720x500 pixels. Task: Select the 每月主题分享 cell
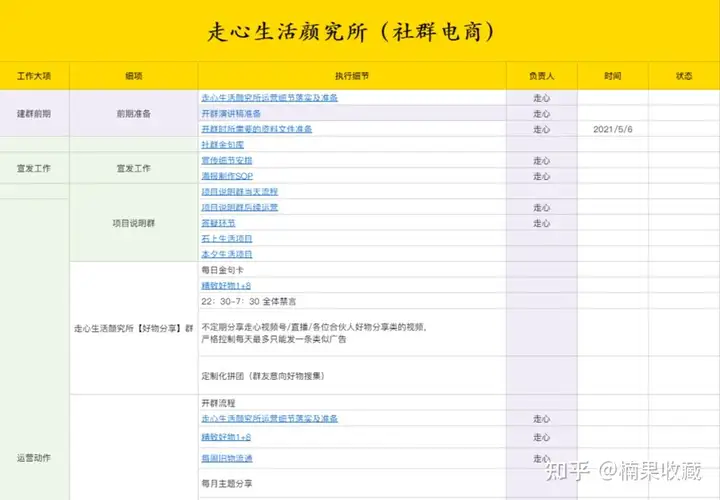coord(352,483)
